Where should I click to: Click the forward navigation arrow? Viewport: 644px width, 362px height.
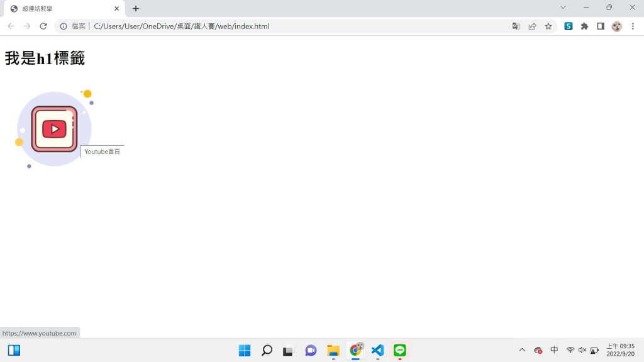click(27, 26)
